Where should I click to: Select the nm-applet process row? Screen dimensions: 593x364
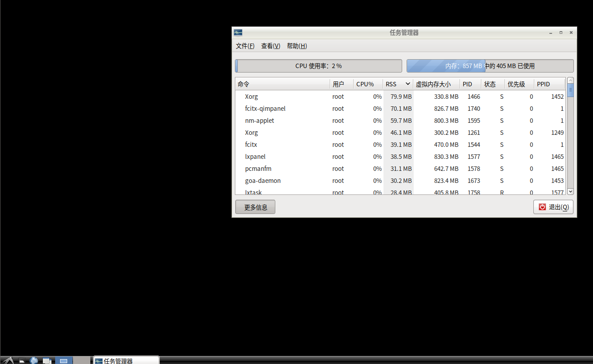click(x=400, y=121)
